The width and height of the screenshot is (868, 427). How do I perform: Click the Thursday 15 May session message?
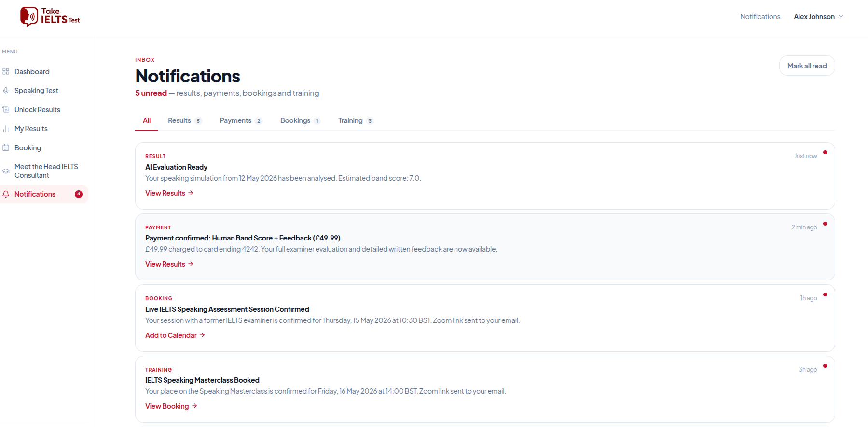click(x=332, y=320)
